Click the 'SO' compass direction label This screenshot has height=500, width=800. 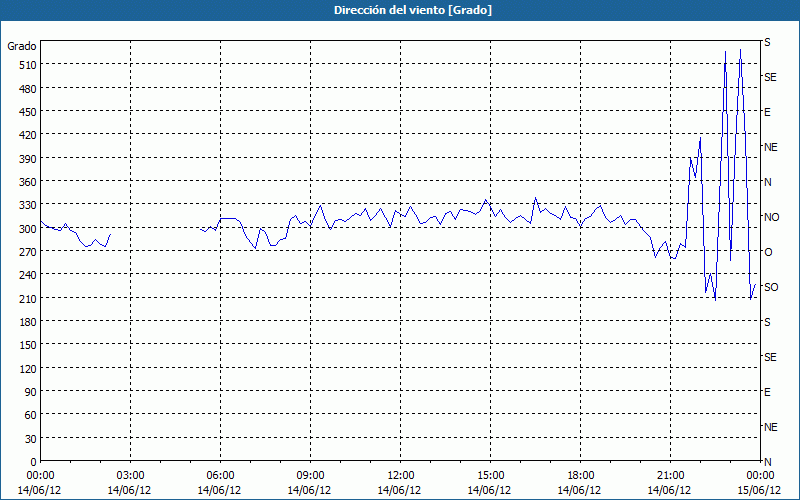pyautogui.click(x=771, y=287)
